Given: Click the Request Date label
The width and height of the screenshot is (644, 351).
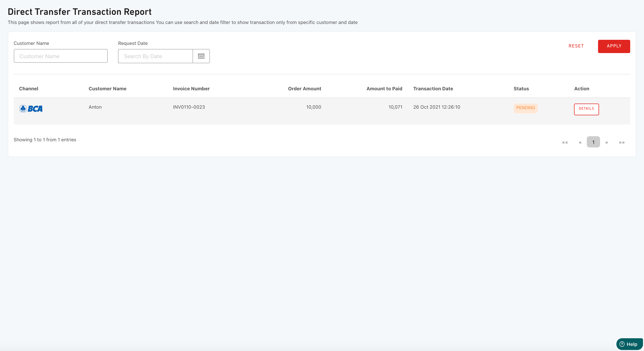Looking at the screenshot, I should 133,43.
